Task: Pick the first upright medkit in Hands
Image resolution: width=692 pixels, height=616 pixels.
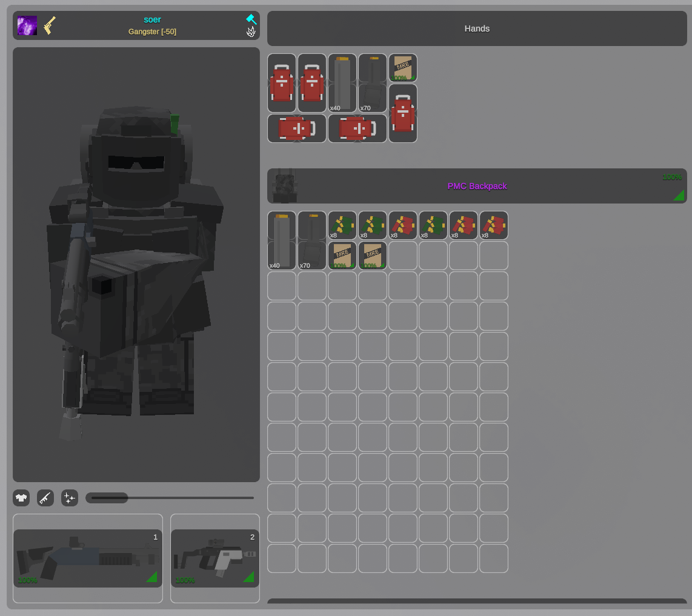Action: click(282, 83)
